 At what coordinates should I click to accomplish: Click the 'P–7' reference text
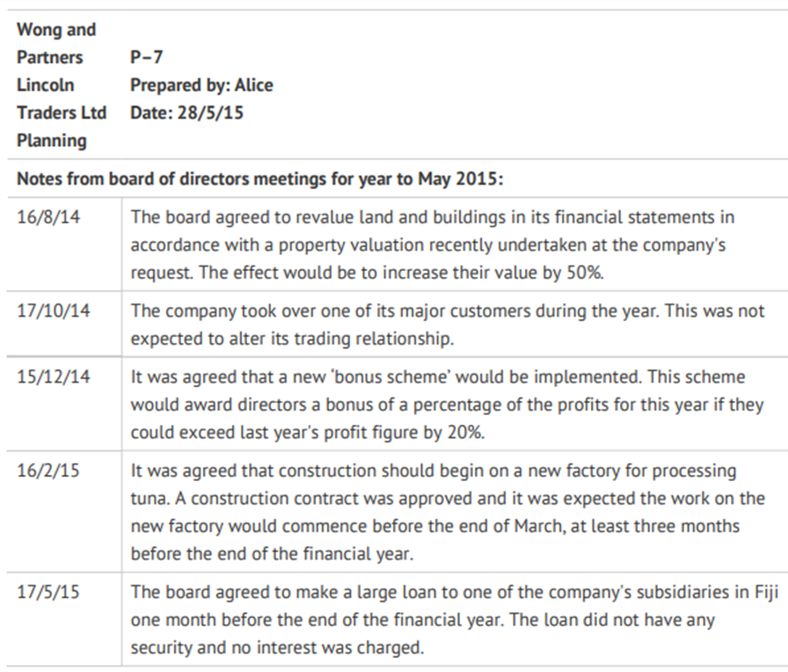(x=146, y=57)
